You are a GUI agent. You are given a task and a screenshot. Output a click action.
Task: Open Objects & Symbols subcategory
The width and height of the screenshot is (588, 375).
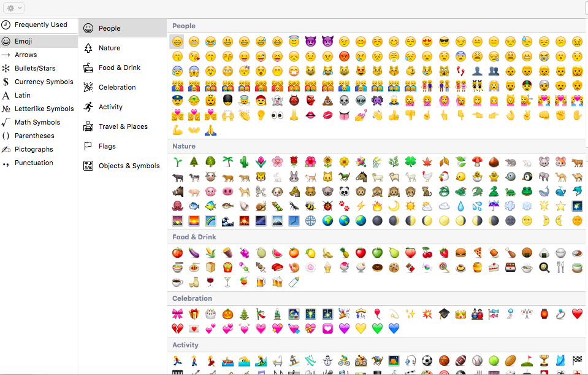(129, 166)
